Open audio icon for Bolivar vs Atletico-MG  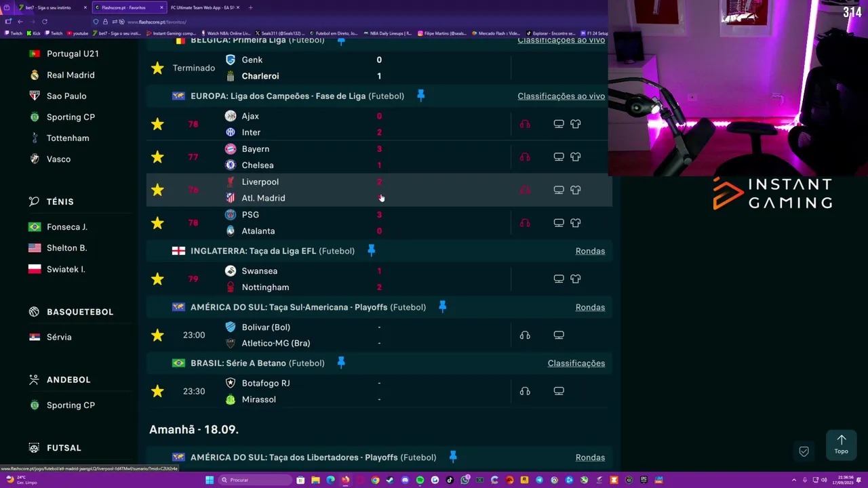525,335
